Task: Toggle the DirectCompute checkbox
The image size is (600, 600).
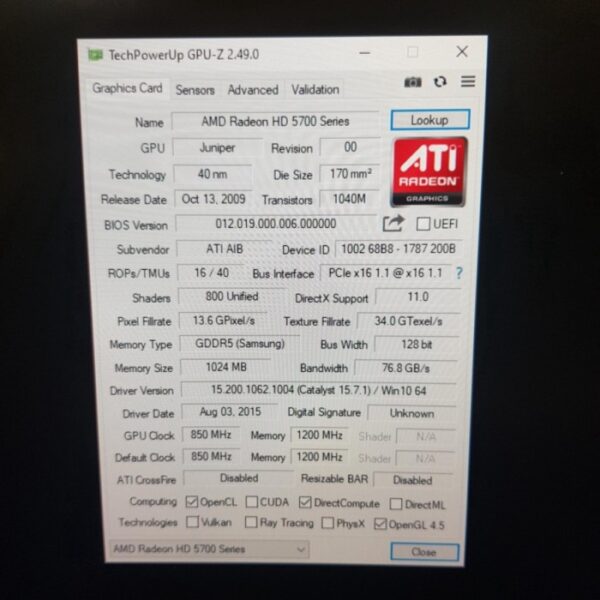Action: tap(305, 502)
